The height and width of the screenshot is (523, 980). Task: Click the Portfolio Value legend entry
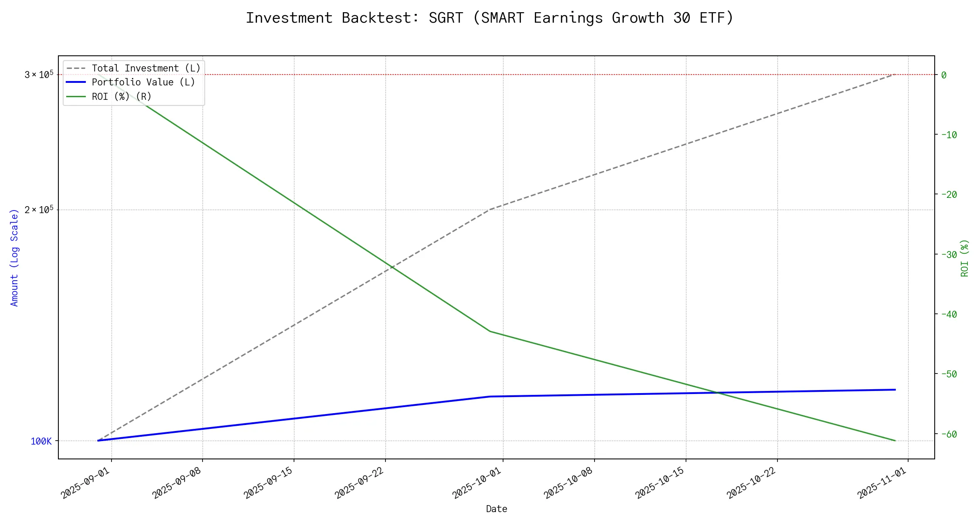click(x=143, y=82)
